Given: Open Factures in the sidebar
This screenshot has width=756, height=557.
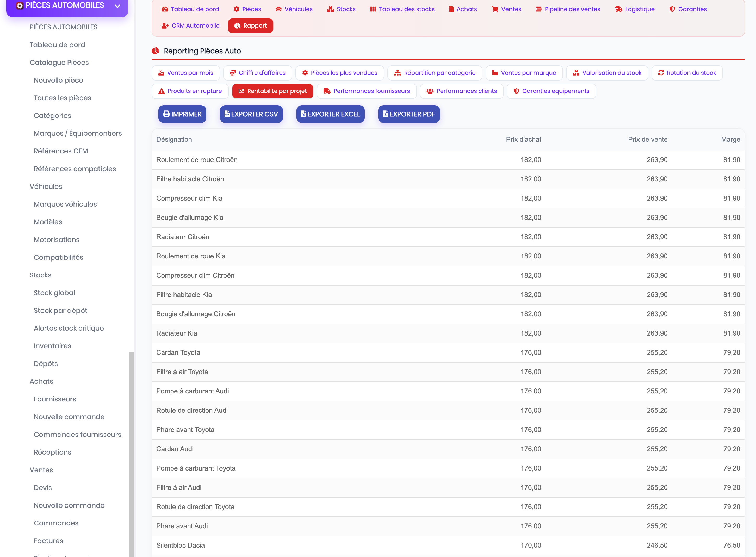Looking at the screenshot, I should click(48, 541).
